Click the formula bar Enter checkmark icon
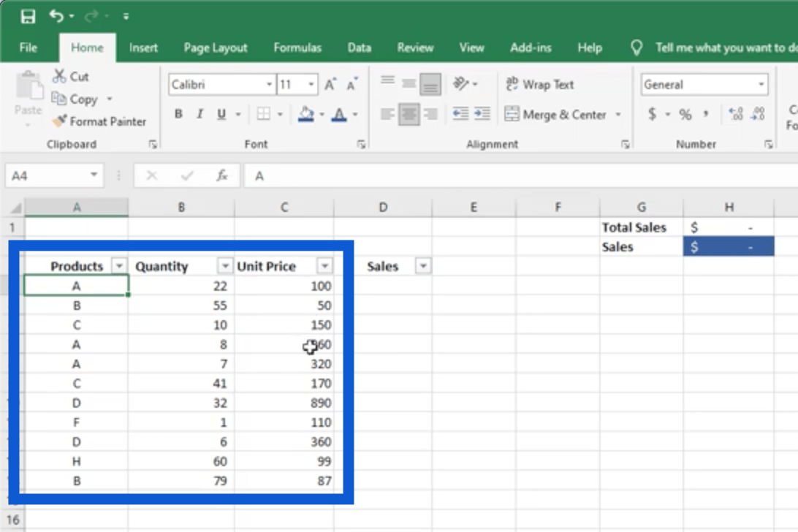Image resolution: width=798 pixels, height=532 pixels. pos(187,175)
